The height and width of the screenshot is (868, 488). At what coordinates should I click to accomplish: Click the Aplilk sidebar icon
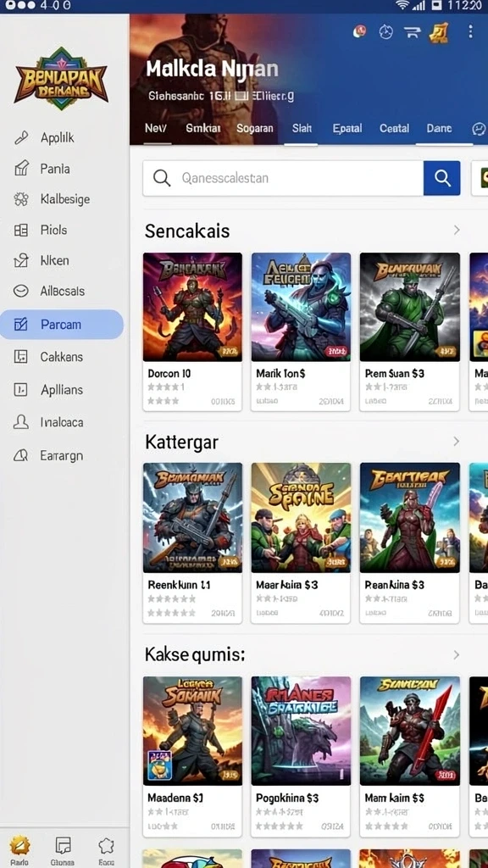(21, 137)
